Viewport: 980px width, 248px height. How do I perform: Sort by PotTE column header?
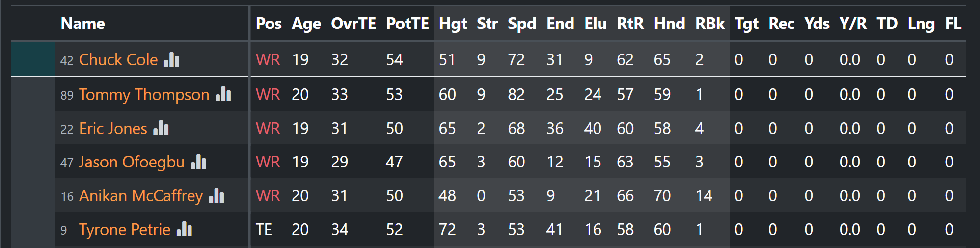coord(408,24)
